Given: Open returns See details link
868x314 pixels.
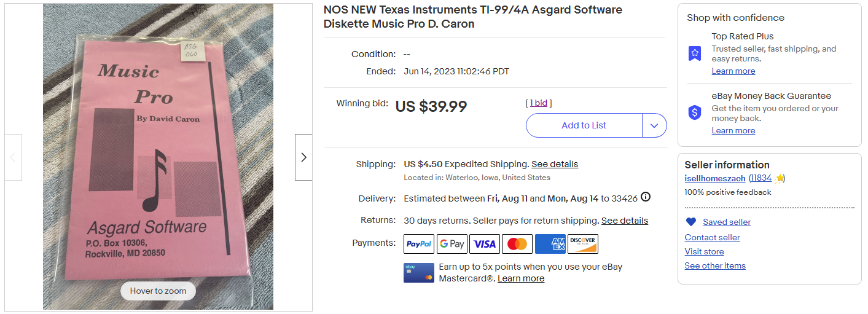Looking at the screenshot, I should (x=624, y=221).
